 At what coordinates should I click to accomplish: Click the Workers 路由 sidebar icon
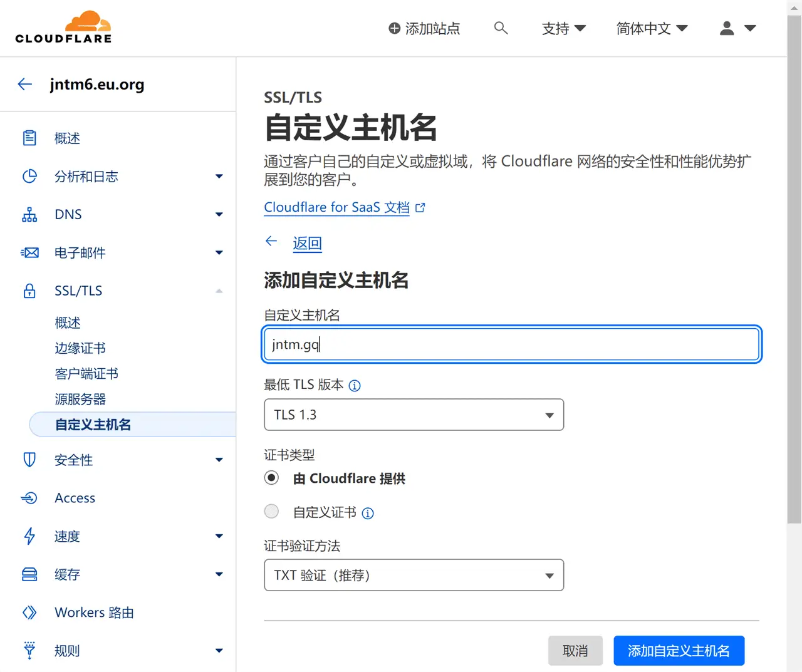(29, 613)
